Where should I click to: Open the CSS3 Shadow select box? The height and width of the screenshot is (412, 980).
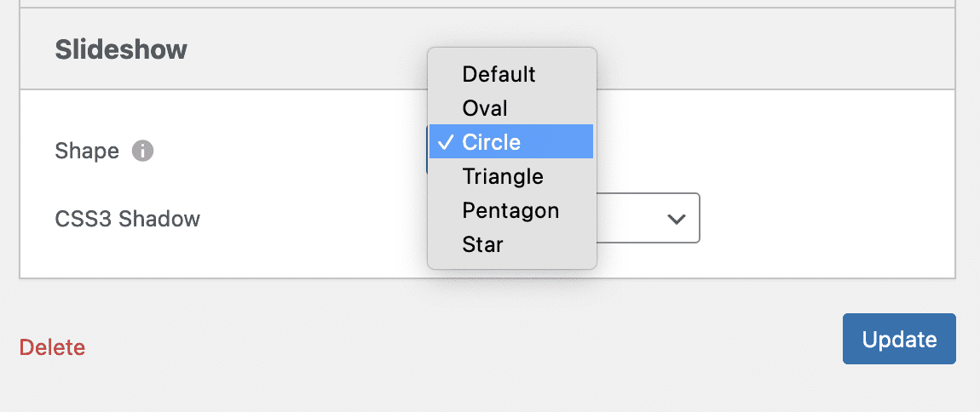tap(648, 219)
